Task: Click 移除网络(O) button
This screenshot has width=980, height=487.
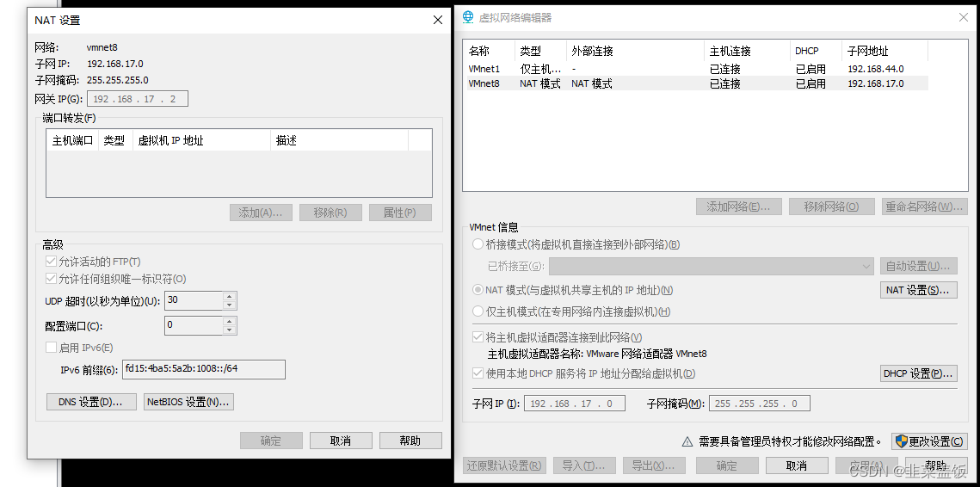Action: pos(831,207)
